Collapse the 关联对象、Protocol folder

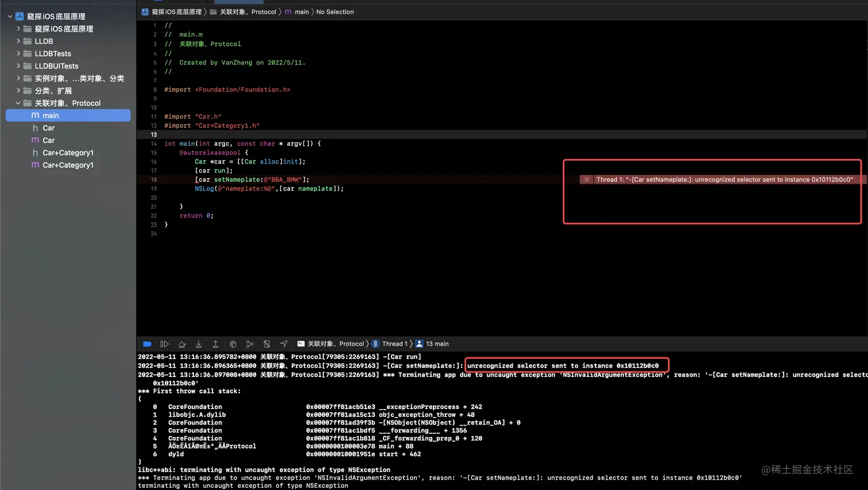point(18,103)
